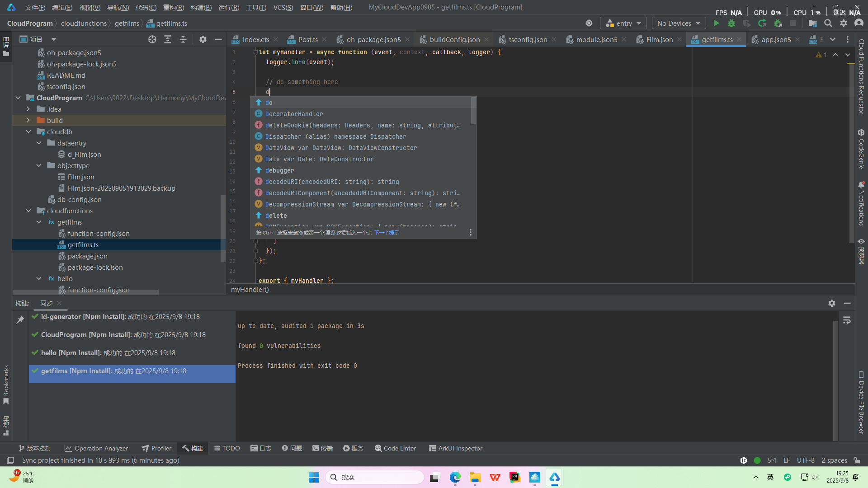868x488 pixels.
Task: Collapse the clouddb folder
Action: point(28,131)
